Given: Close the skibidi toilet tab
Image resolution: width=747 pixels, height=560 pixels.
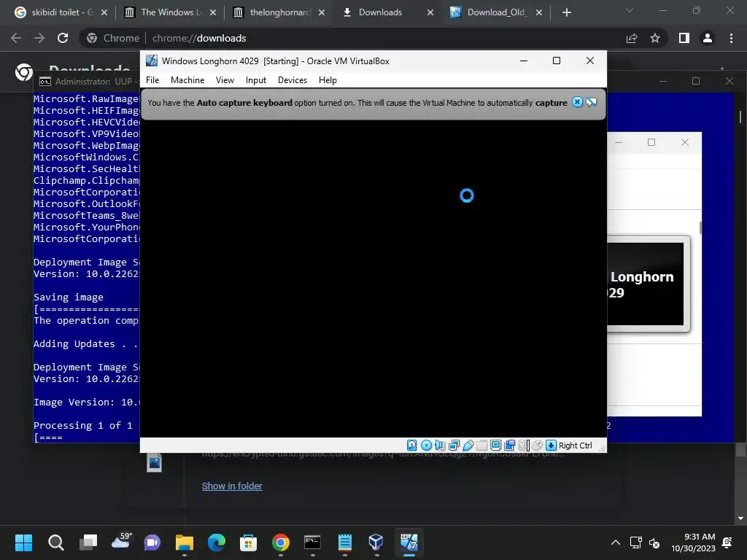Looking at the screenshot, I should [104, 12].
